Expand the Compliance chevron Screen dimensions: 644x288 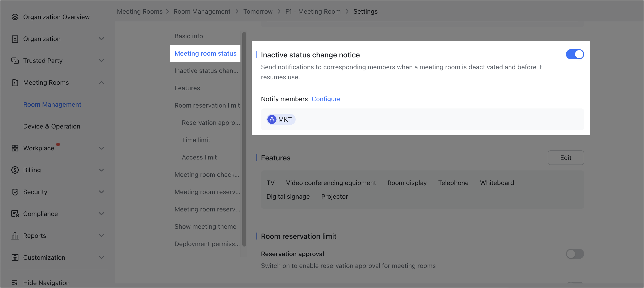[101, 214]
